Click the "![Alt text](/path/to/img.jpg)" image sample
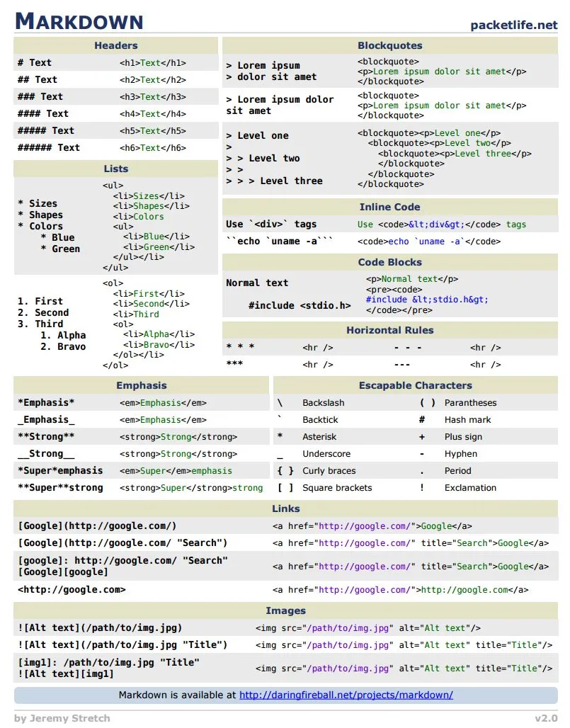This screenshot has width=570, height=728. 100,627
